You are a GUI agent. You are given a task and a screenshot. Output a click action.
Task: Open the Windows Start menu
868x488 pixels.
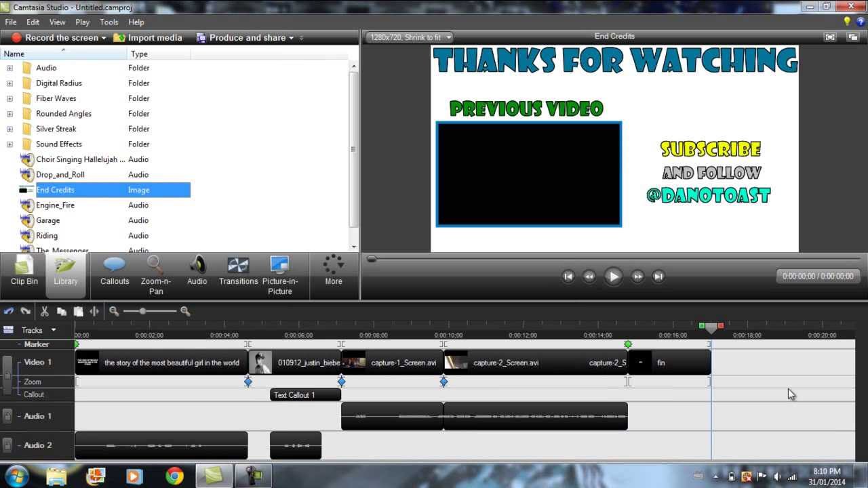point(16,476)
